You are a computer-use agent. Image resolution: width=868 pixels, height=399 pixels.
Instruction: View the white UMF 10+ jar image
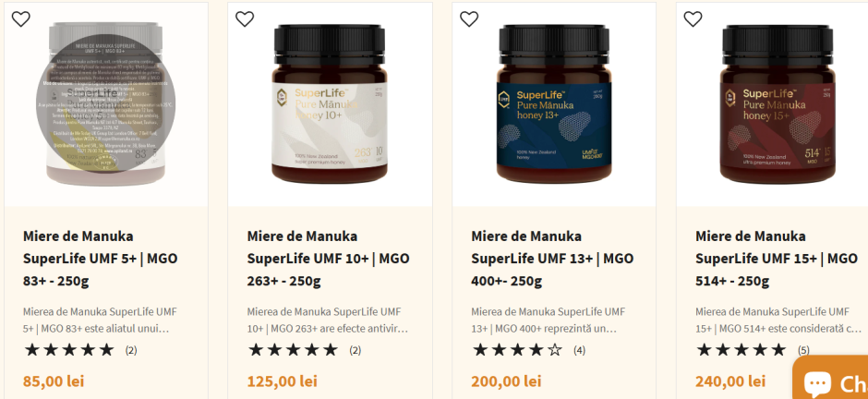click(x=330, y=104)
